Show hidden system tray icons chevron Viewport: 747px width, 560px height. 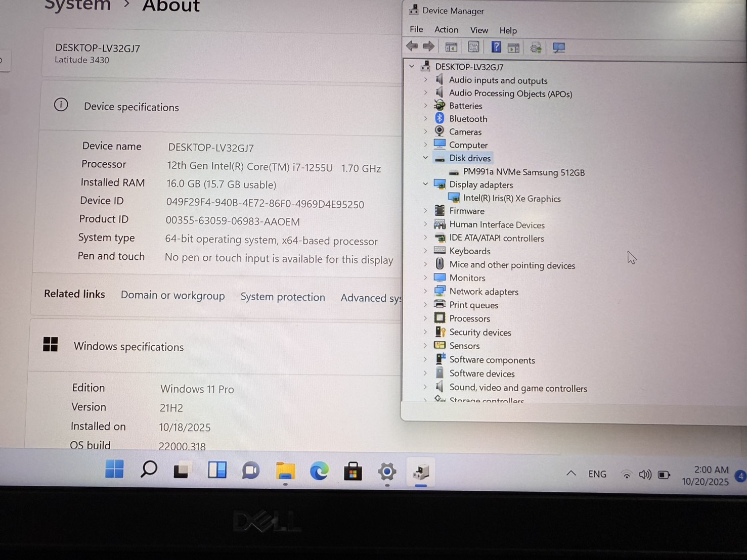click(x=571, y=474)
